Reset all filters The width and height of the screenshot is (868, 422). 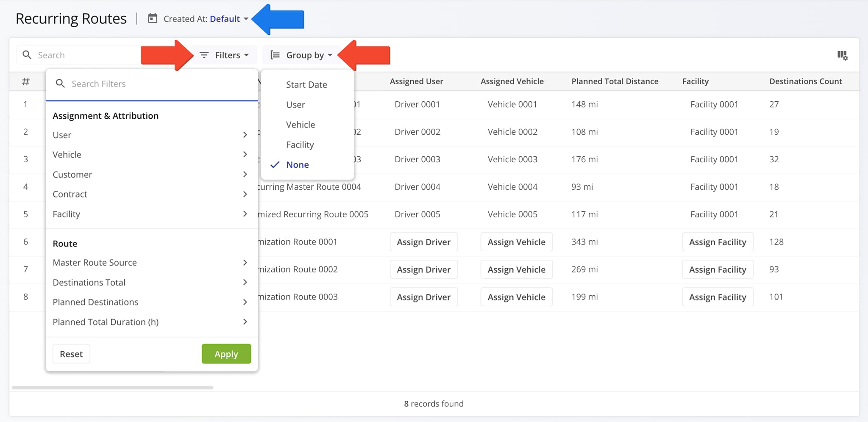point(71,354)
